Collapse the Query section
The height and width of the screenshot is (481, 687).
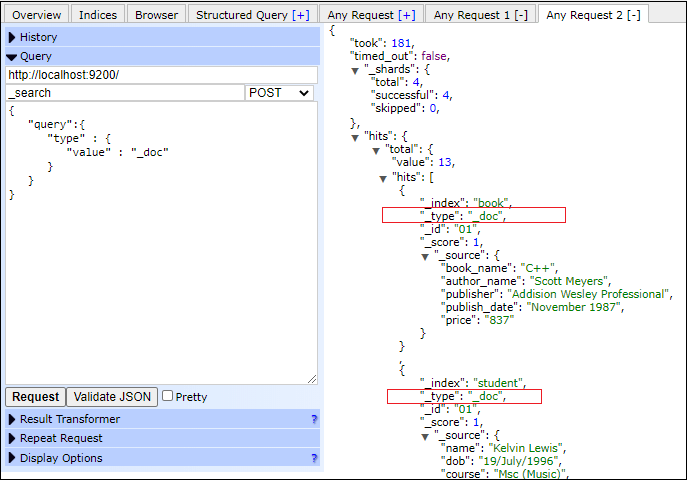pyautogui.click(x=163, y=56)
